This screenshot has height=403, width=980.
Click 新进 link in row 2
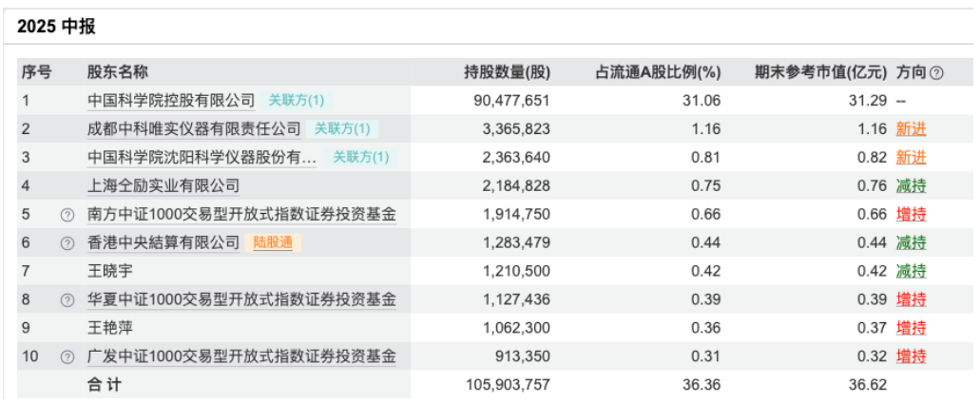[x=912, y=128]
